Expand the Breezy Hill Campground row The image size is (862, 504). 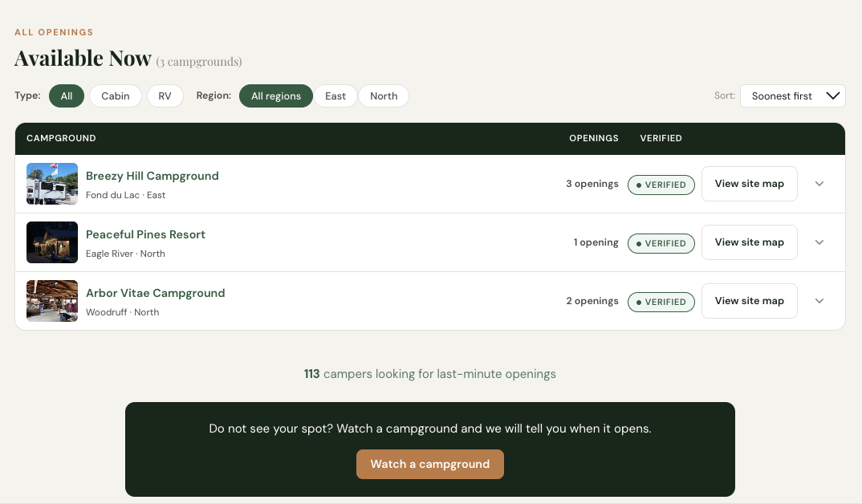tap(819, 184)
